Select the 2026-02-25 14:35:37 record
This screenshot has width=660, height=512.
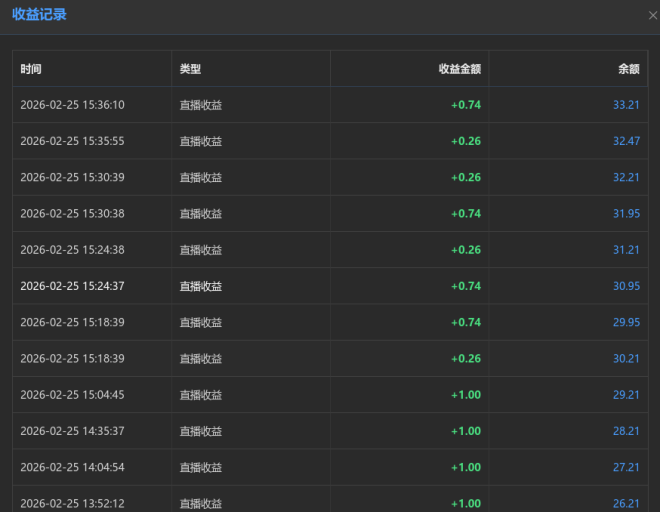point(72,431)
